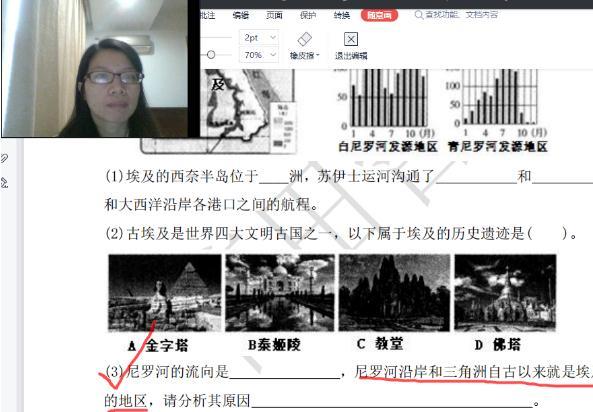Click the red 随意画 freehand draw button
Image resolution: width=593 pixels, height=412 pixels.
click(x=379, y=15)
